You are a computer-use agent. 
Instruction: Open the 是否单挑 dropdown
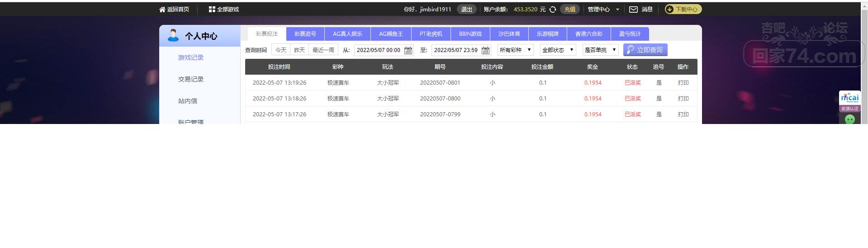pos(600,50)
